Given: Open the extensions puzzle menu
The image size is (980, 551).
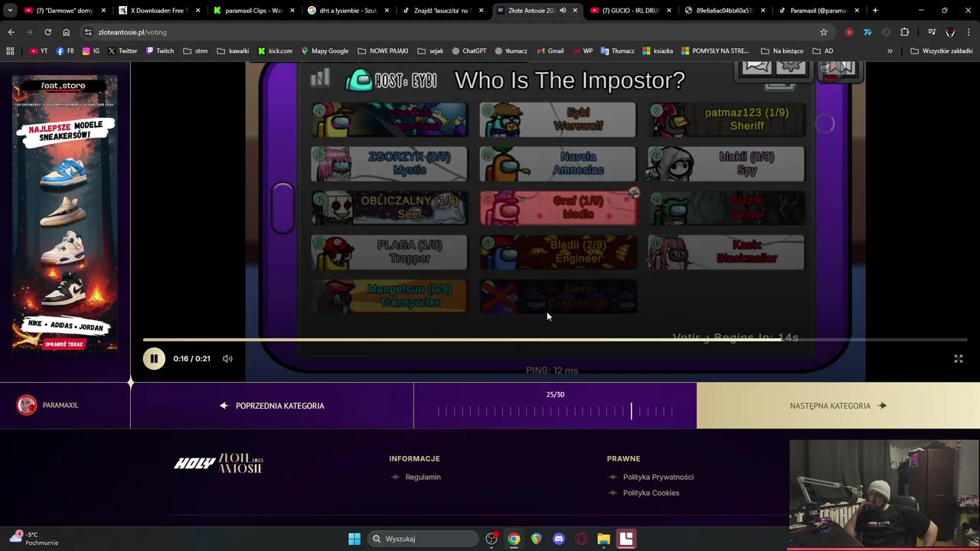Looking at the screenshot, I should [x=905, y=32].
